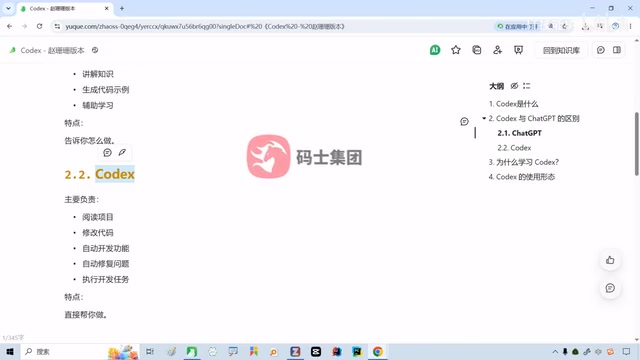Viewport: 640px width, 360px height.
Task: Click the green AI assistant icon
Action: [x=435, y=50]
